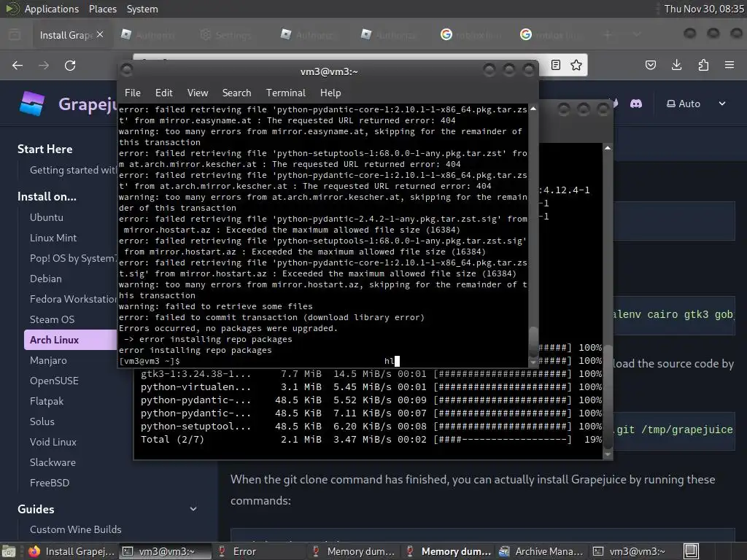Open the Pocket save icon

tap(651, 65)
